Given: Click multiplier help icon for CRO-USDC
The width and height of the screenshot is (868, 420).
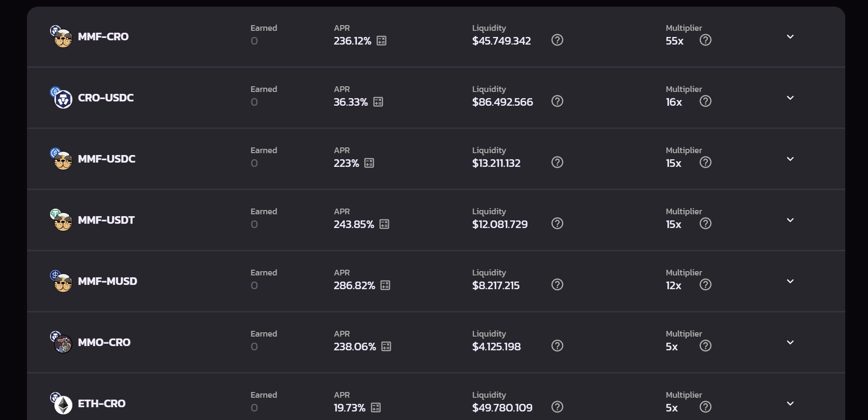Looking at the screenshot, I should pyautogui.click(x=705, y=101).
